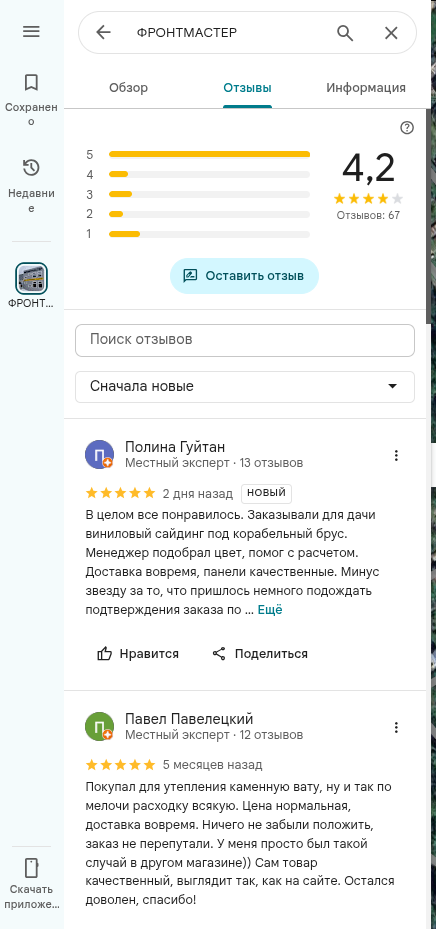Go back using the arrow in search box
This screenshot has width=436, height=929.
103,32
